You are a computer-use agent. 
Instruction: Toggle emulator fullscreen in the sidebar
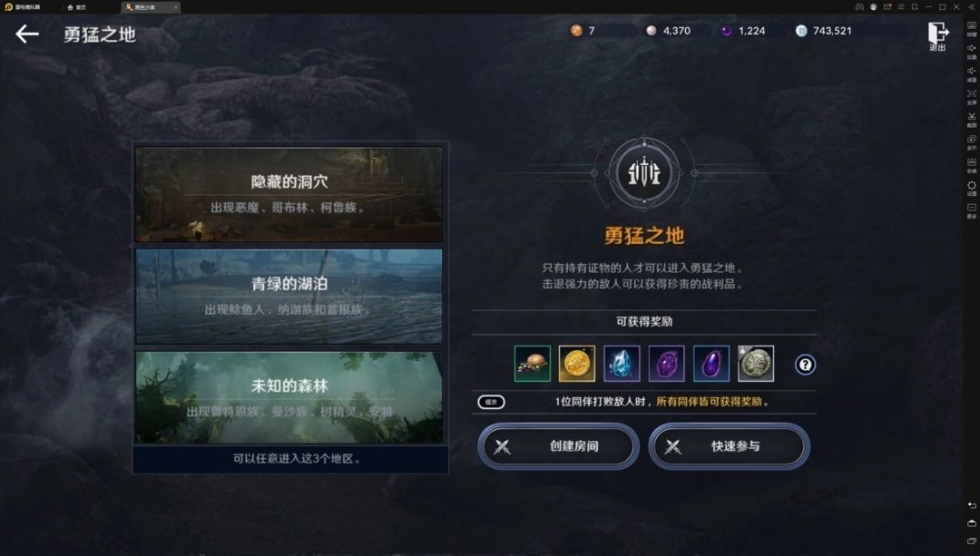971,96
